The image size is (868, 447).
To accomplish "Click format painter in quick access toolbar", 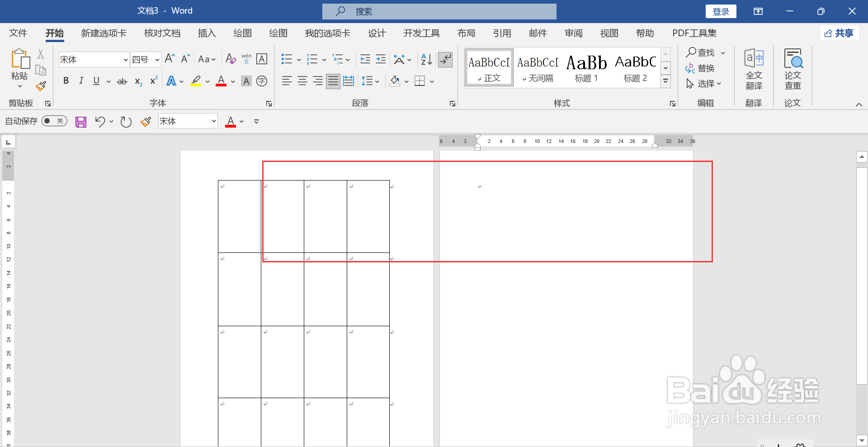I will (x=146, y=122).
